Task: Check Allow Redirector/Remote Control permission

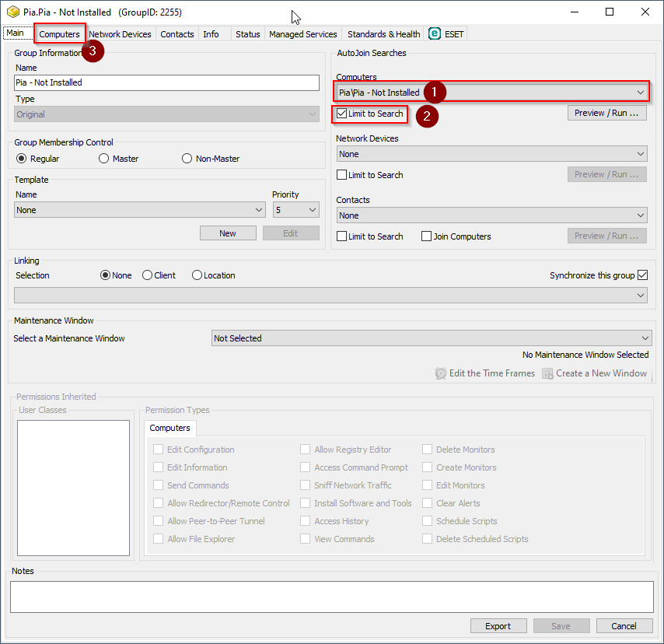Action: tap(158, 503)
